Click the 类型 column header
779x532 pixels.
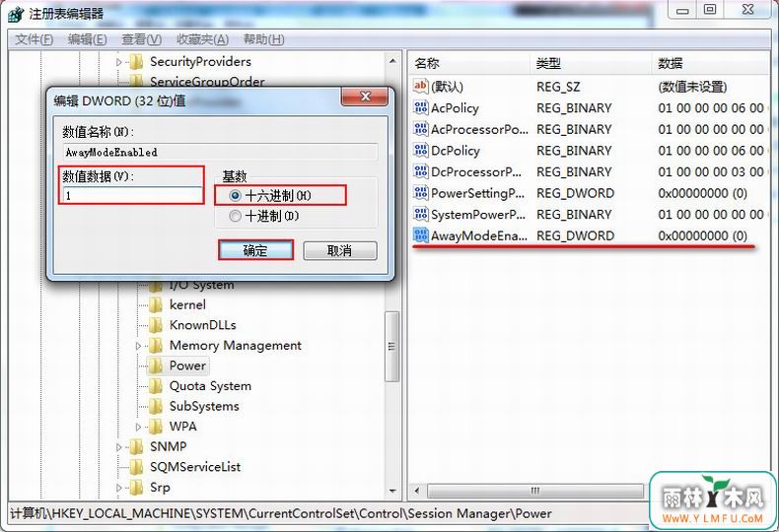(591, 63)
